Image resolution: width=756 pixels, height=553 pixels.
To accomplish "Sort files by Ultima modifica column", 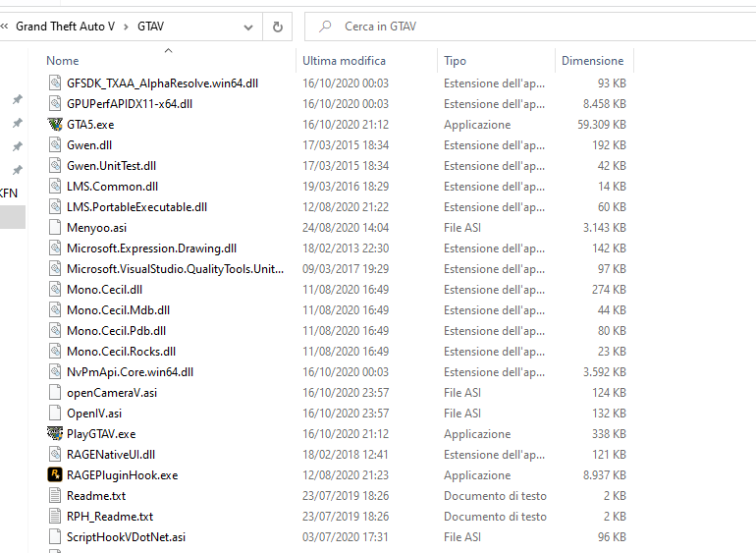I will tap(344, 61).
